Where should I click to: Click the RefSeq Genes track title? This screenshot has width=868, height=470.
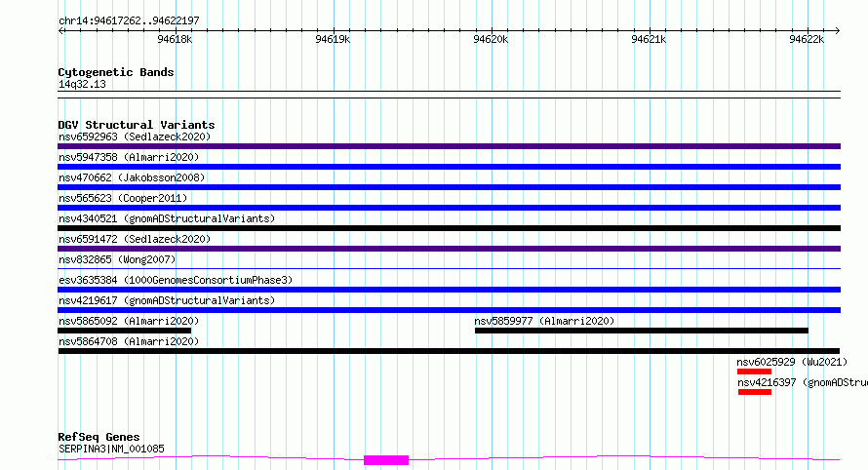coord(99,437)
